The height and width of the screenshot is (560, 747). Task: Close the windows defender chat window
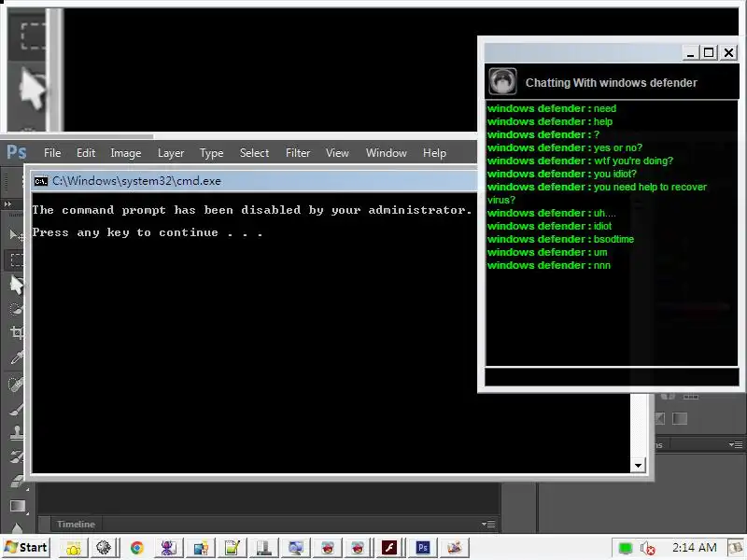(x=729, y=52)
